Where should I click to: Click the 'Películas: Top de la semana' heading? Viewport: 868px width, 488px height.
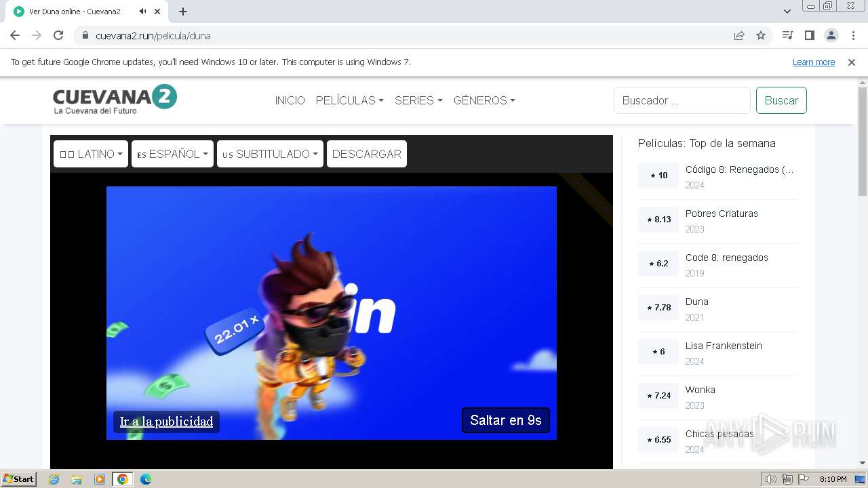[707, 143]
